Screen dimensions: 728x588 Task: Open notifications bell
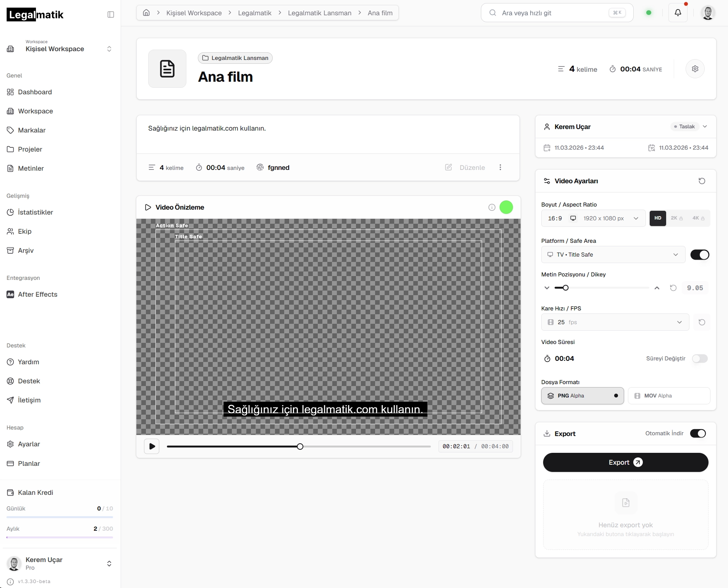point(678,13)
